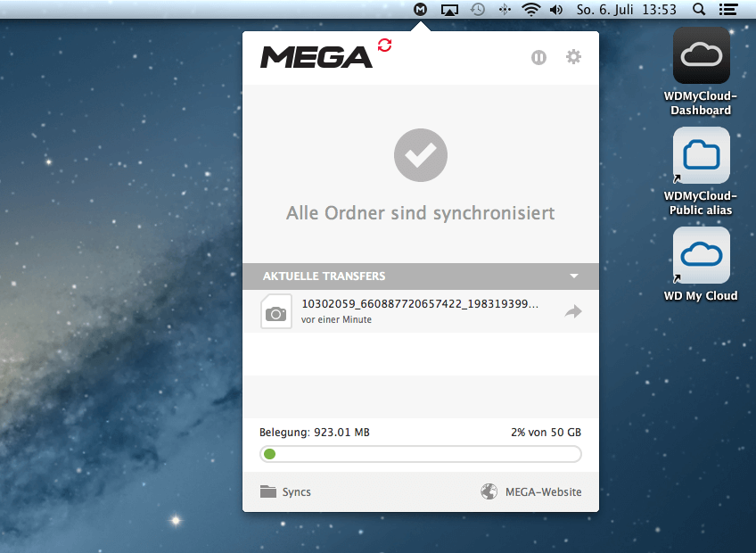Image resolution: width=756 pixels, height=553 pixels.
Task: Click 'WD My Cloud' icon label
Action: tap(701, 295)
